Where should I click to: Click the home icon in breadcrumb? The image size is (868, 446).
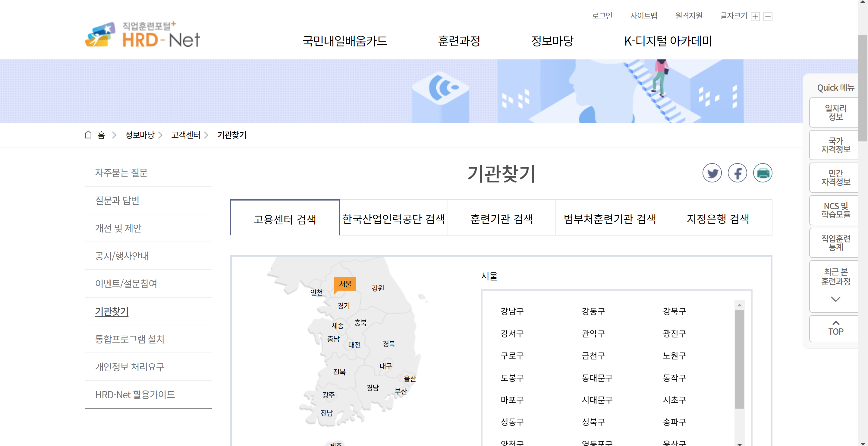pyautogui.click(x=88, y=135)
